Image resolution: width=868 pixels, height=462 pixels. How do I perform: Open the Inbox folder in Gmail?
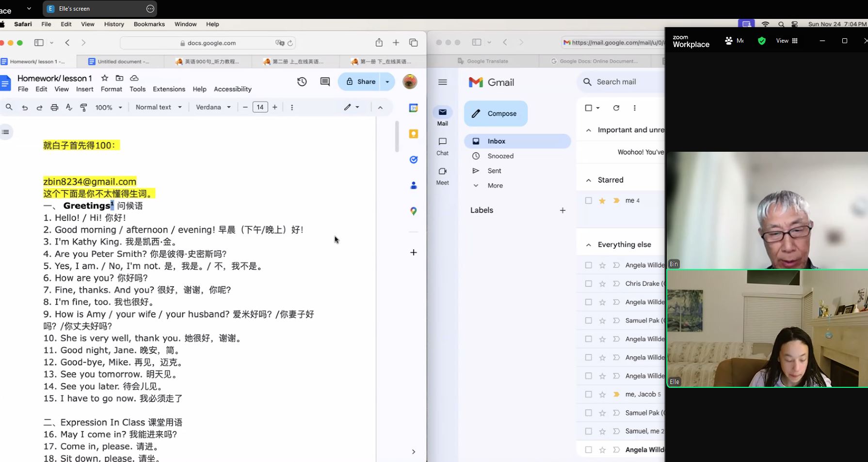click(x=517, y=141)
